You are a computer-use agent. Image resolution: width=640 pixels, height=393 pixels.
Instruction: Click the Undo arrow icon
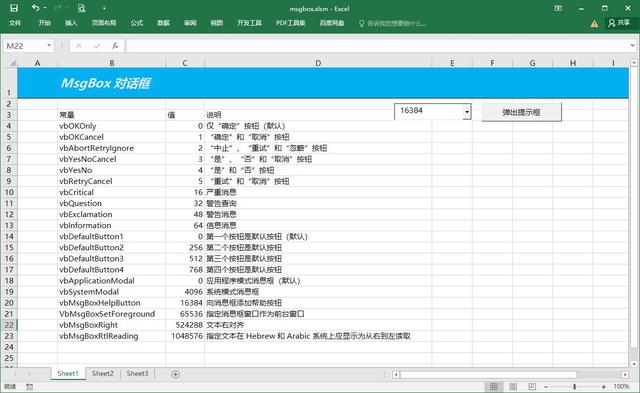pos(36,8)
